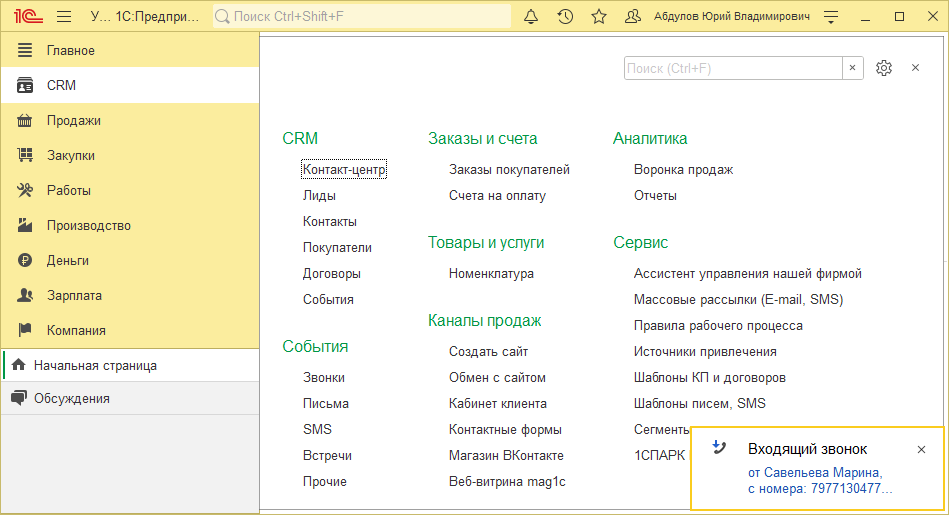Close the section menu panel
The width and height of the screenshot is (949, 515).
[915, 68]
